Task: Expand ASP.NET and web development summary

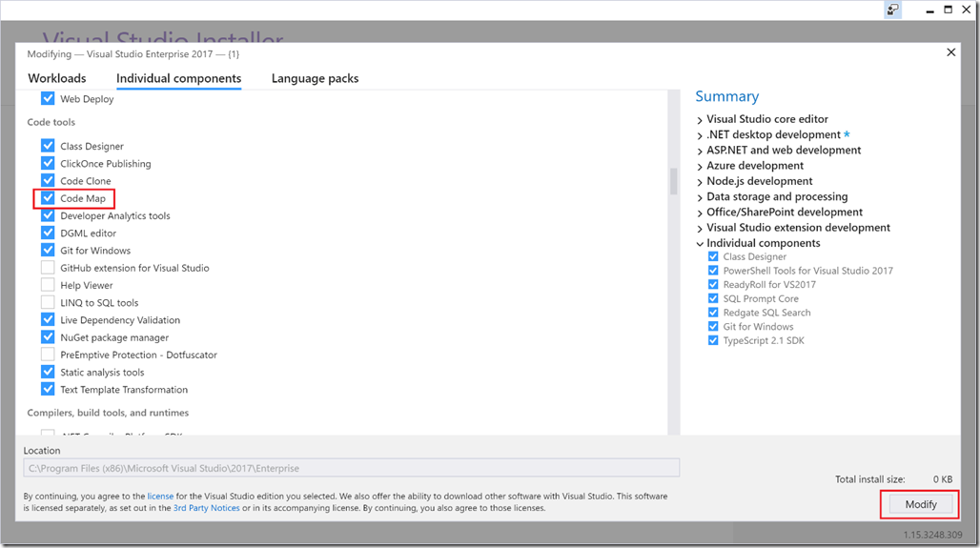Action: point(700,151)
